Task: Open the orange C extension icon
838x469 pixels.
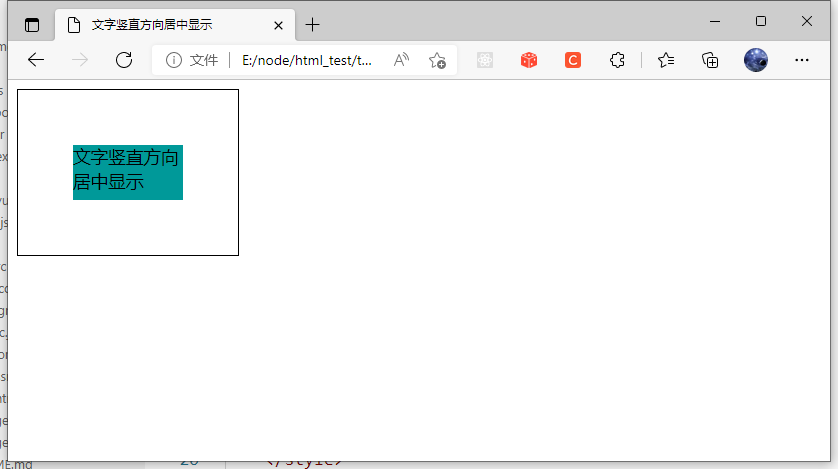Action: point(573,60)
